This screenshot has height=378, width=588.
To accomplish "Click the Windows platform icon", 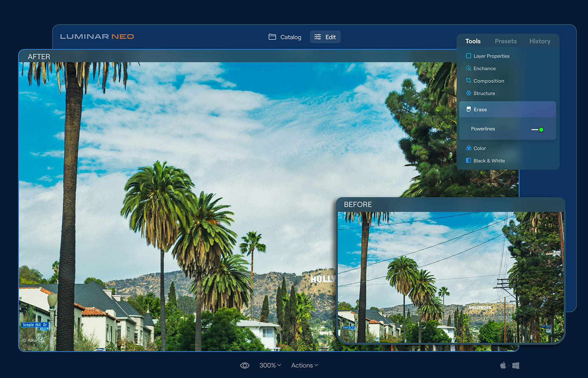I will (x=516, y=366).
